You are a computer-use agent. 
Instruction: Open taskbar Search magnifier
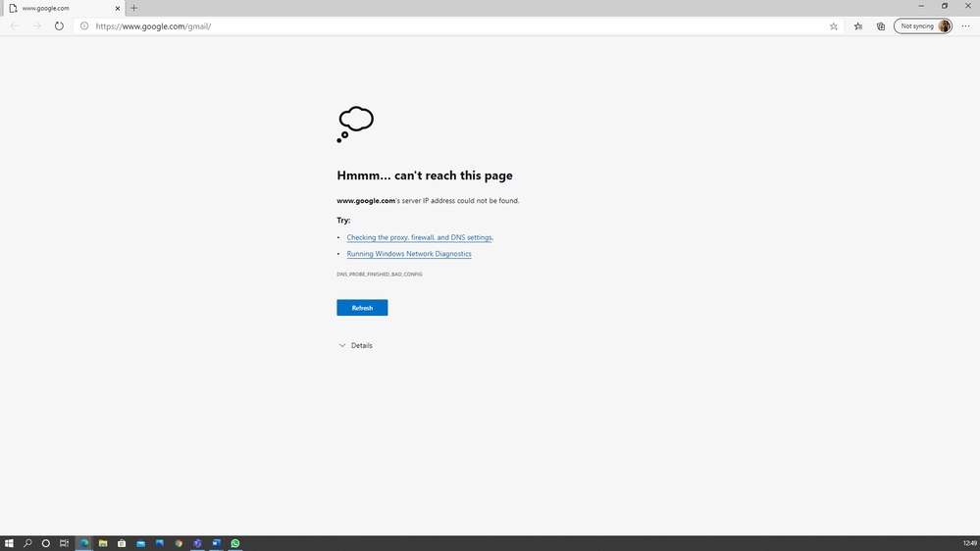27,543
